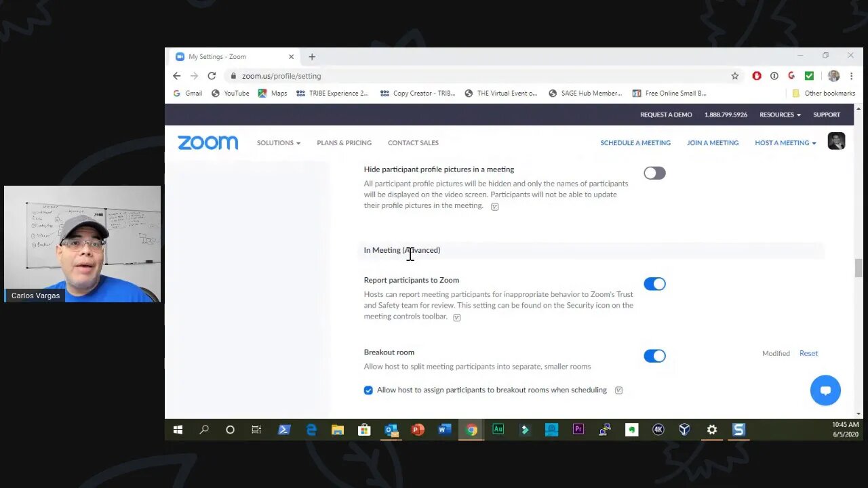
Task: Expand Host a Meeting dropdown
Action: (785, 143)
